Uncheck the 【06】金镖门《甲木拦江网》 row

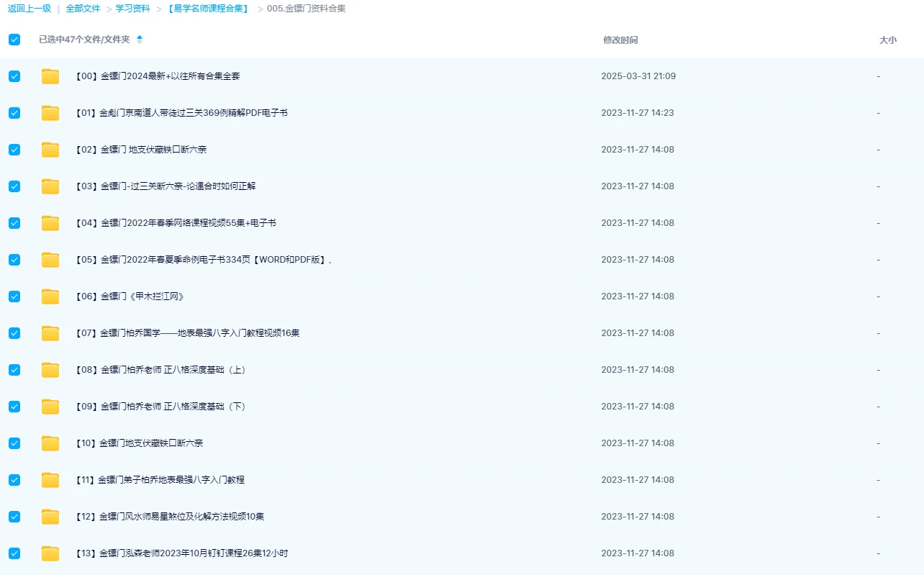[x=14, y=296]
